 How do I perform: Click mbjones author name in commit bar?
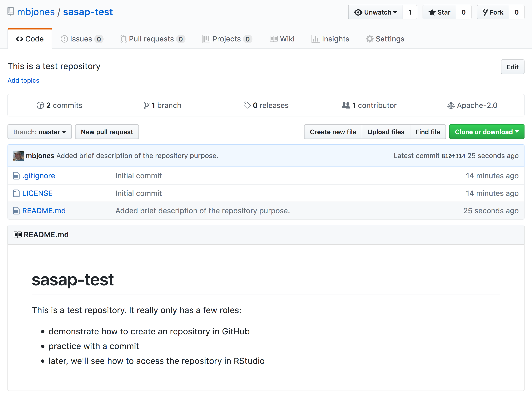tap(40, 156)
